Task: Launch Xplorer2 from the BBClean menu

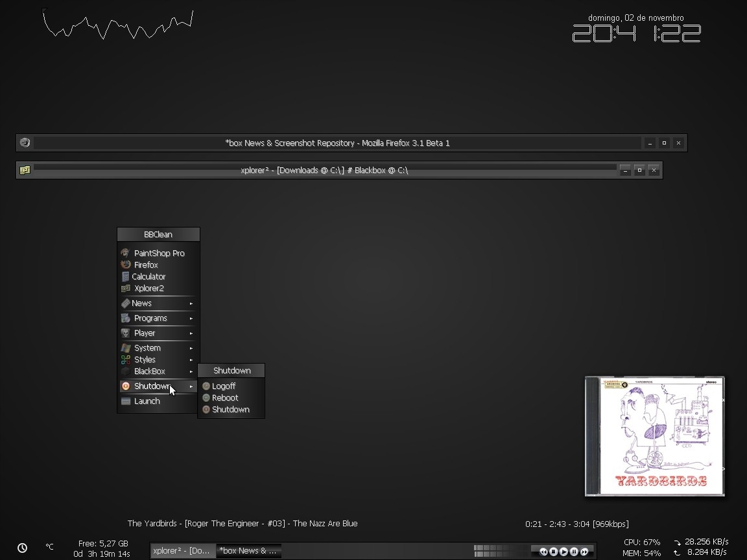Action: [159, 288]
